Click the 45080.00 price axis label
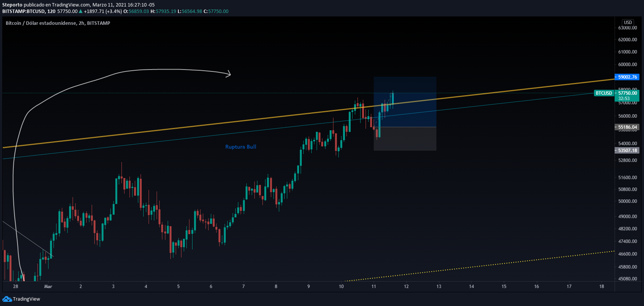The image size is (644, 306). [628, 279]
